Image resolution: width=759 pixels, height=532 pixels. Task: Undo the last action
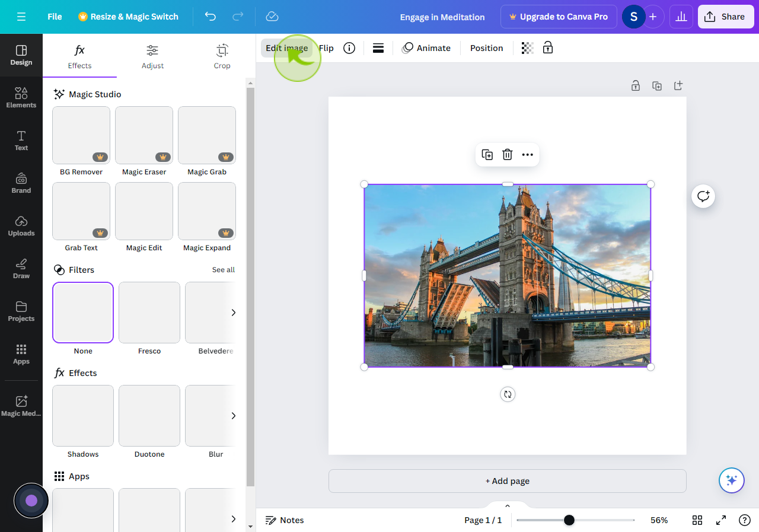point(211,17)
